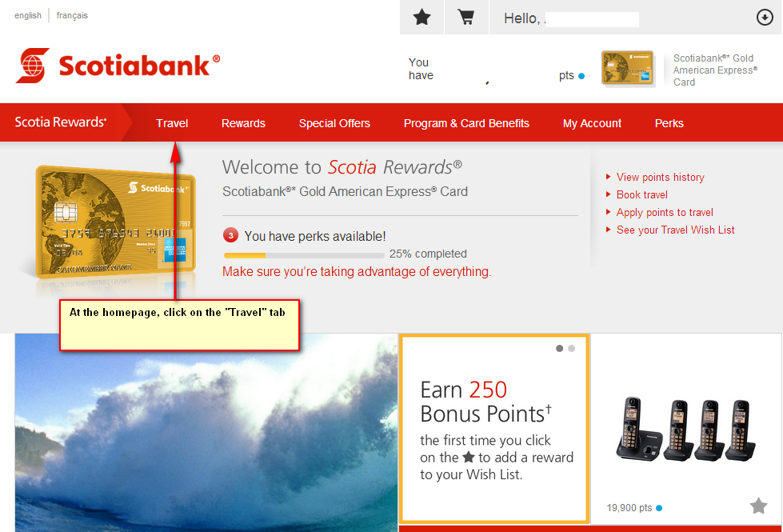Viewport: 783px width, 532px height.
Task: Go to My Account tab
Action: point(592,123)
